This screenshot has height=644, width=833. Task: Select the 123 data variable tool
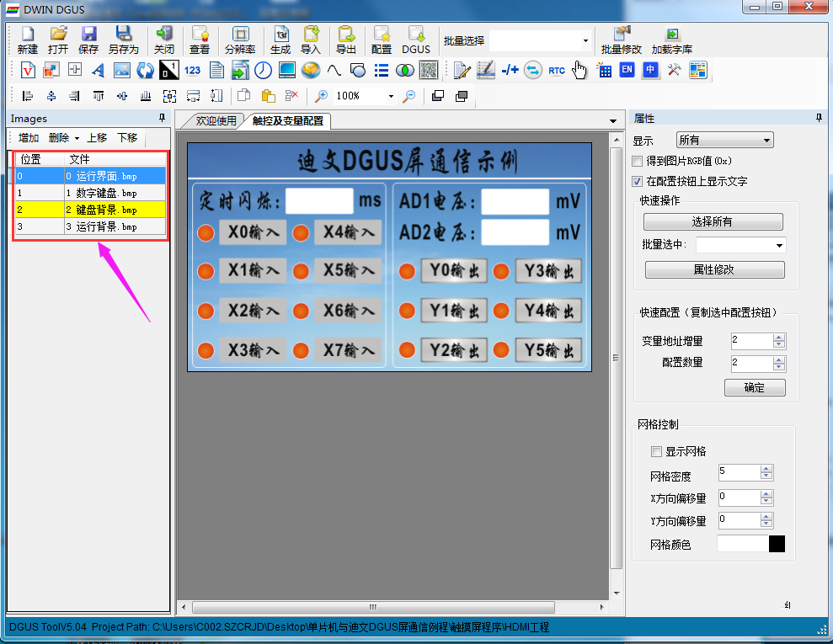192,70
